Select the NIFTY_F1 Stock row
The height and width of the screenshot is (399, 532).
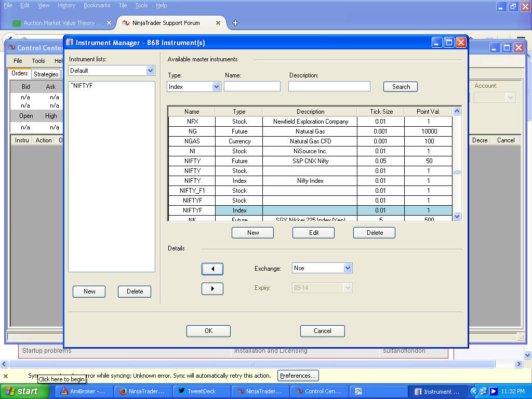pos(310,191)
